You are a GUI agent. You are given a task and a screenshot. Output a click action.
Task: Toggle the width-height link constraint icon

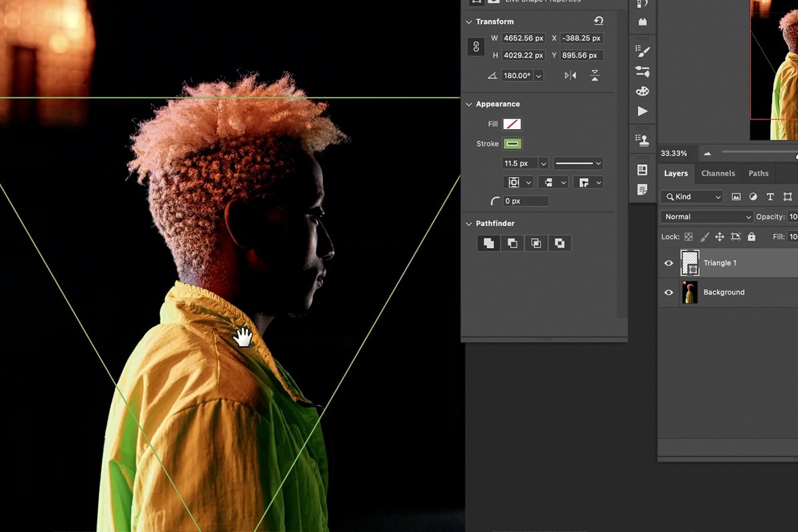pos(475,47)
